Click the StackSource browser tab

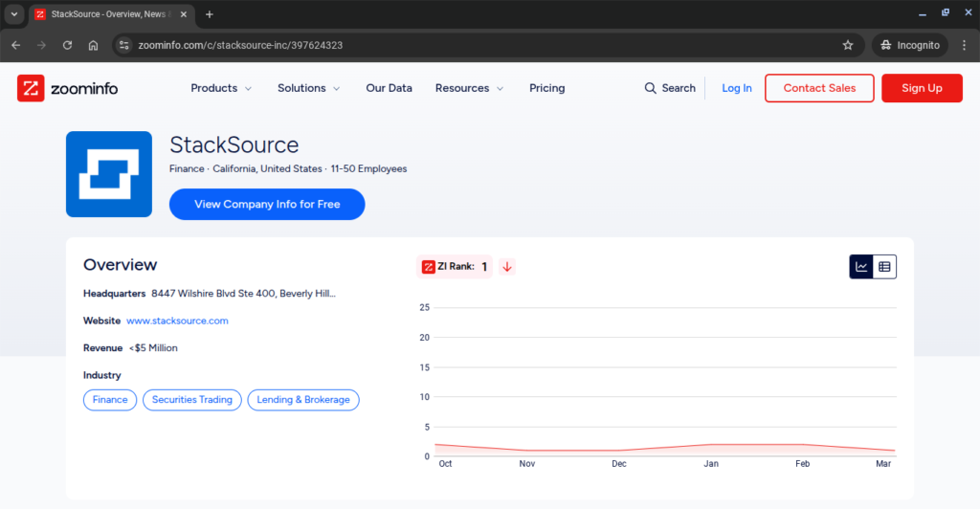pyautogui.click(x=112, y=14)
